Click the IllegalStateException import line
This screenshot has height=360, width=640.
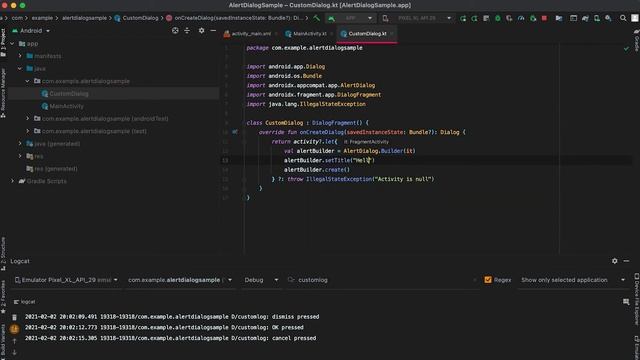[306, 104]
